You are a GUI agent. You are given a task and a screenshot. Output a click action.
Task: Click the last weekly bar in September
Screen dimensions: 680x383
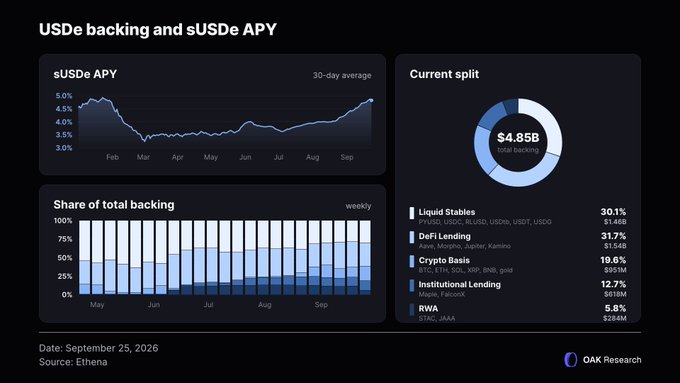pyautogui.click(x=365, y=258)
